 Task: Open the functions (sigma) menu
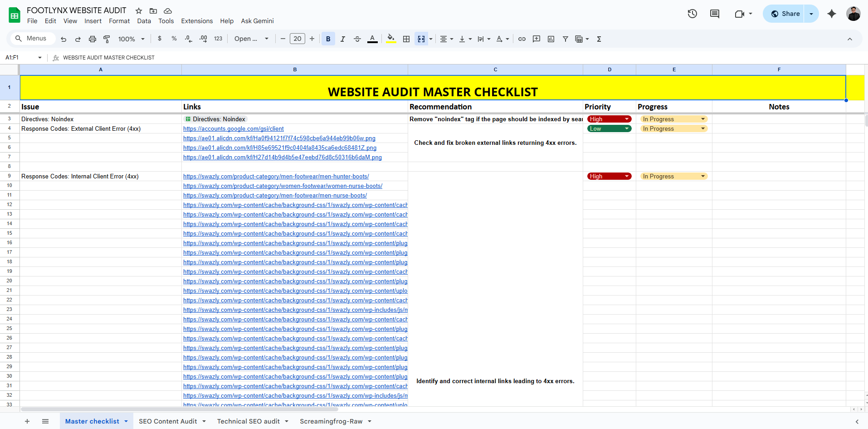(x=599, y=39)
